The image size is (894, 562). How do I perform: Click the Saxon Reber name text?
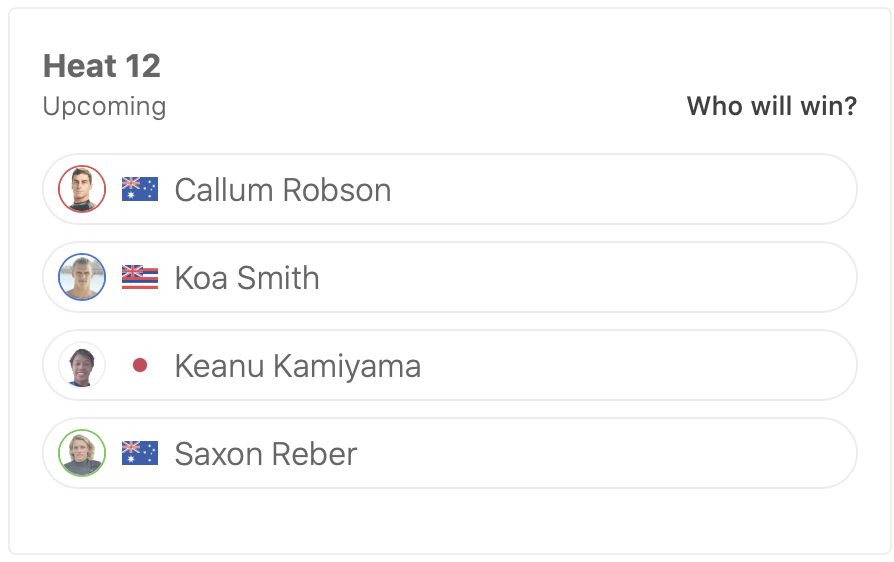266,454
